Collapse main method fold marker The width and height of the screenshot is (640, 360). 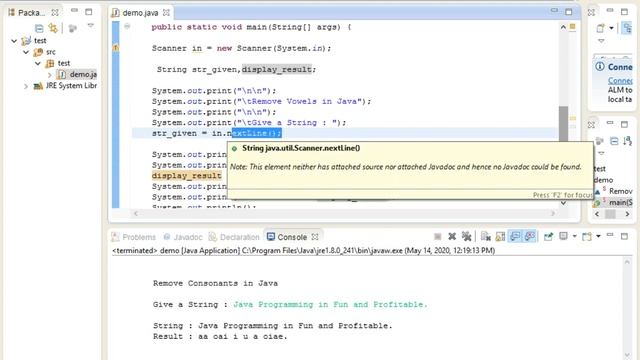[x=127, y=27]
